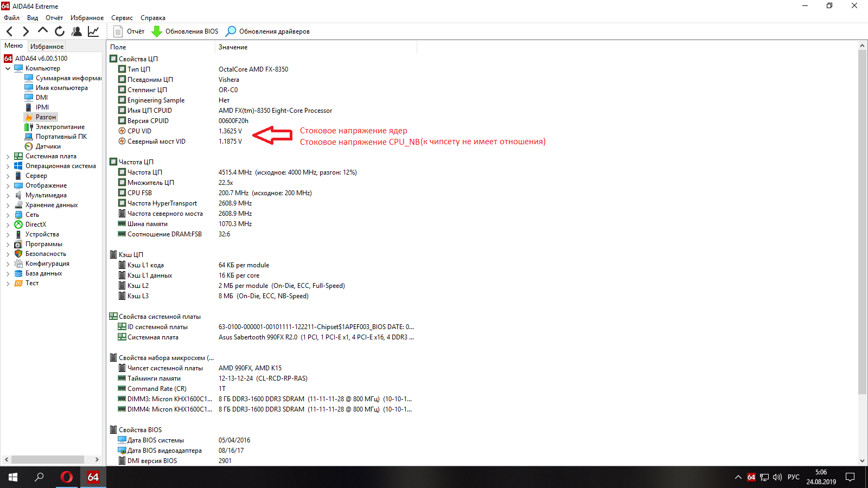
Task: Click the Программы tree icon
Action: click(x=18, y=244)
